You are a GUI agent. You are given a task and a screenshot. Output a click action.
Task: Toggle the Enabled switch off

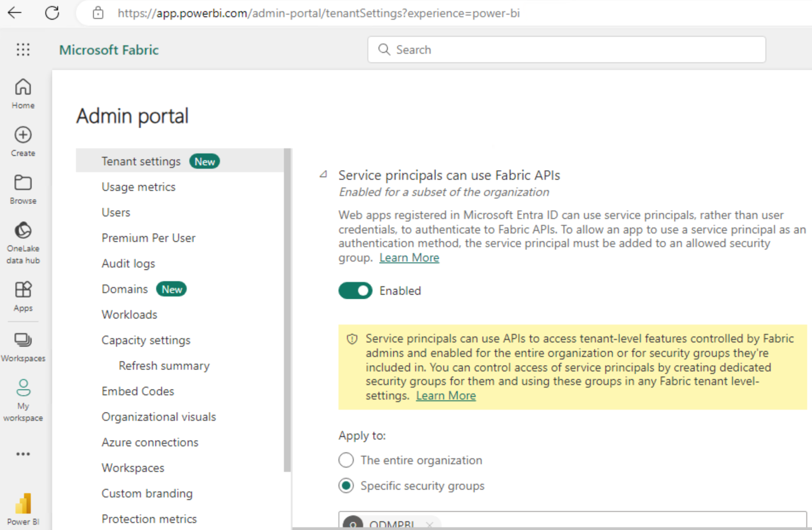[355, 291]
